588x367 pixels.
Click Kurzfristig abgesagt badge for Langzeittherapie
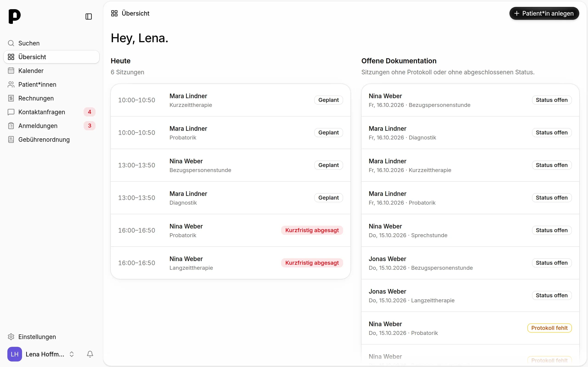click(x=312, y=263)
